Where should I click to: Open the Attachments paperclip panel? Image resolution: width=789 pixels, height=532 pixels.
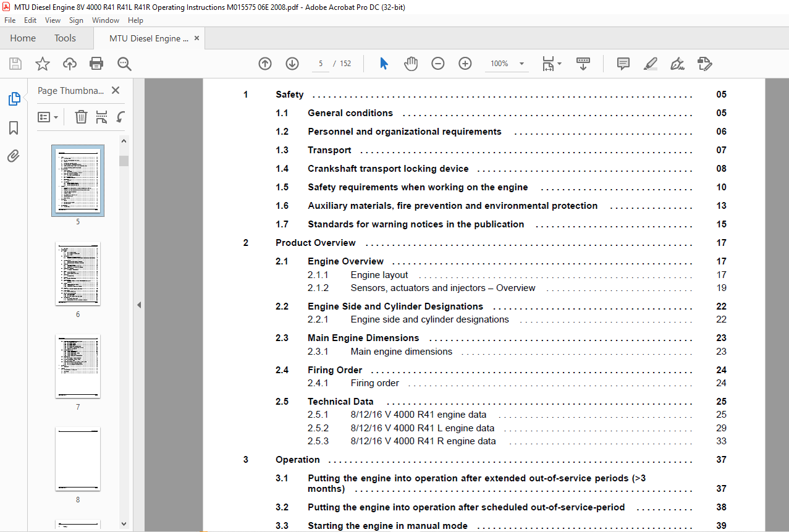(x=14, y=156)
